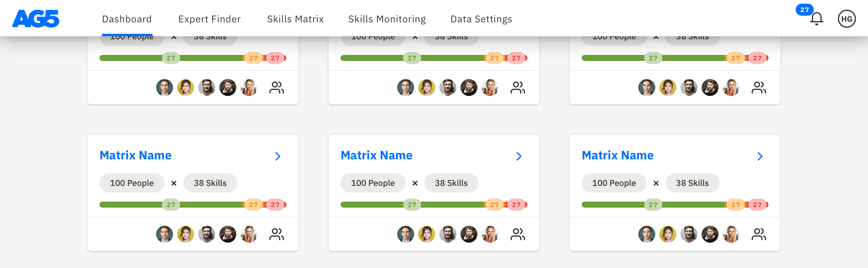Click the first avatar thumbnail on bottom-middle card
The height and width of the screenshot is (268, 868).
pos(406,234)
